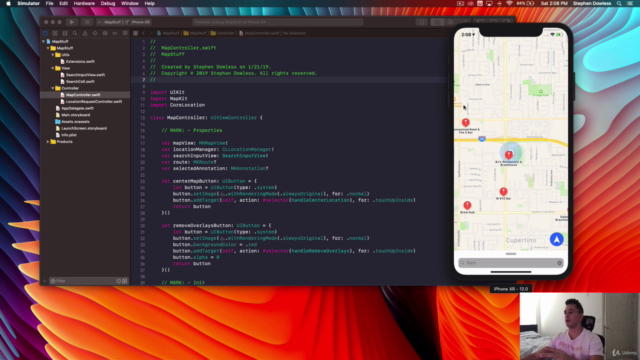
Task: Clear the Bars search field with x icon
Action: (x=559, y=263)
